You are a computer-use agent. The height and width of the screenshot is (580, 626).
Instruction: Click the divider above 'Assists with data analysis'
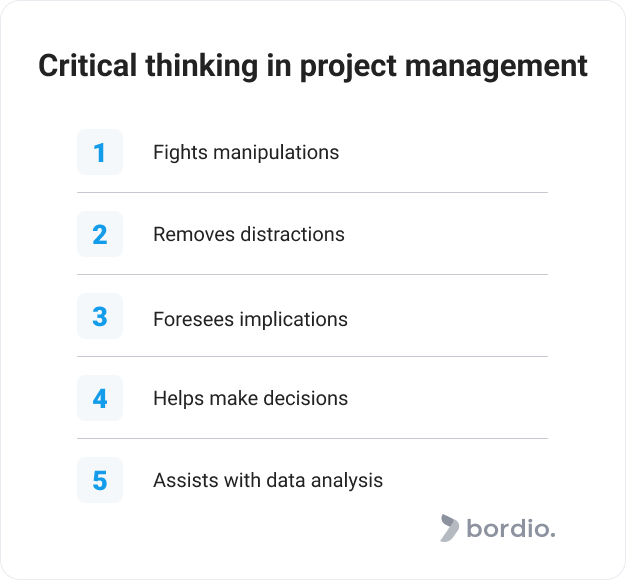click(x=312, y=439)
